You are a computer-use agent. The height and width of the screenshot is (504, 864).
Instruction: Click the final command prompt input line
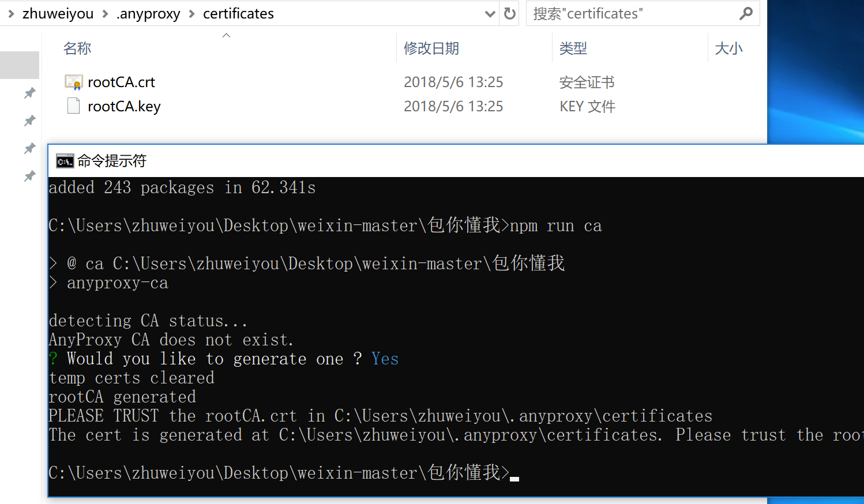284,473
